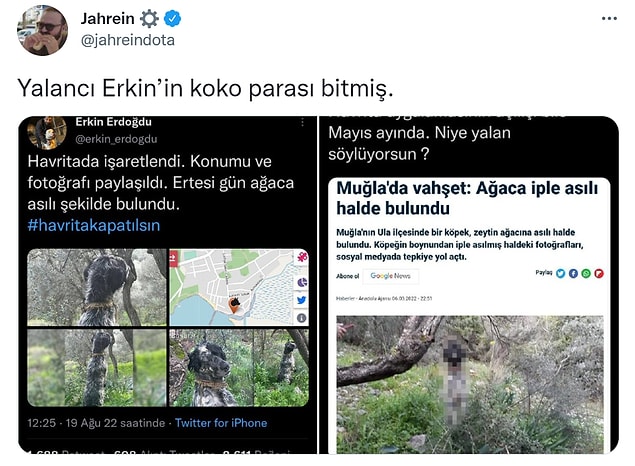Click the Twitter for iPhone link
This screenshot has height=466, width=635.
(x=221, y=423)
